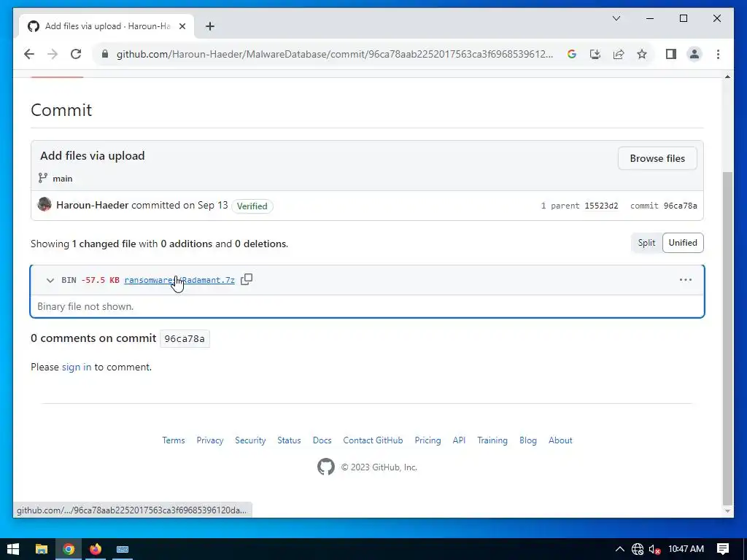This screenshot has height=560, width=747.
Task: Open file options three-dot menu
Action: pyautogui.click(x=686, y=280)
